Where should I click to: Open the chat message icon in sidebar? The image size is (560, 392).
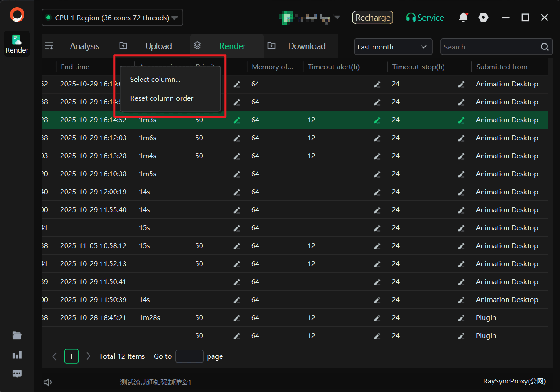17,374
